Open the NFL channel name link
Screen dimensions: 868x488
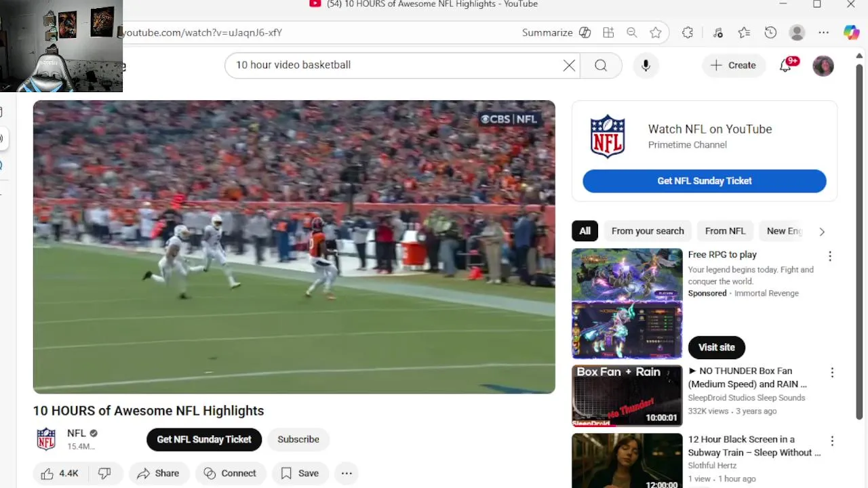pos(77,433)
